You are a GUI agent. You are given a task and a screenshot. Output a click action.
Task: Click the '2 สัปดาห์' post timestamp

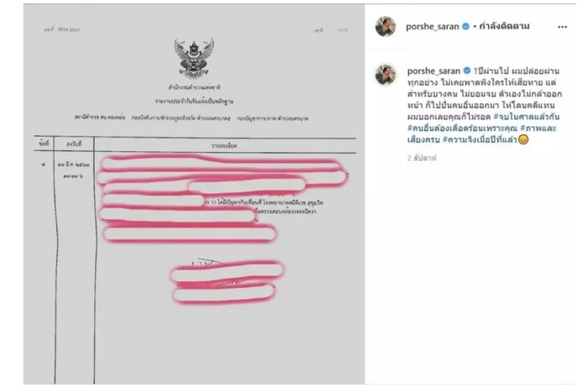coord(422,158)
